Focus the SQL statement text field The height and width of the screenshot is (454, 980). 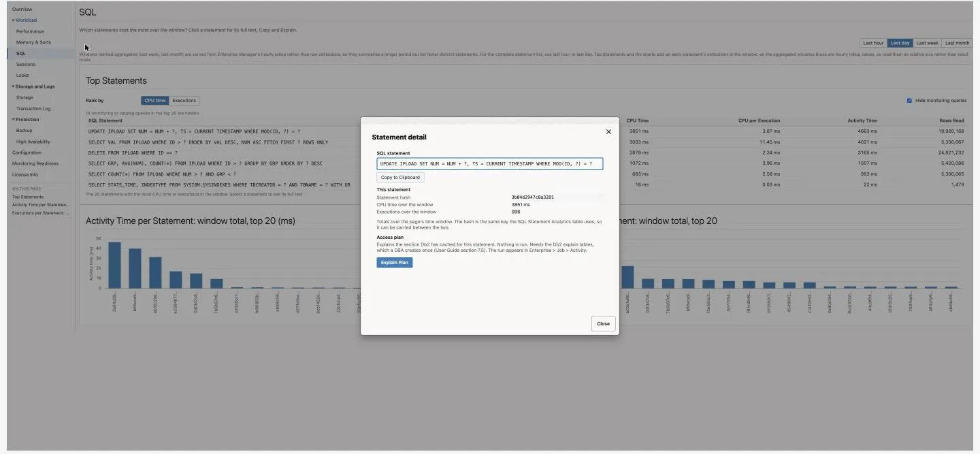tap(489, 164)
